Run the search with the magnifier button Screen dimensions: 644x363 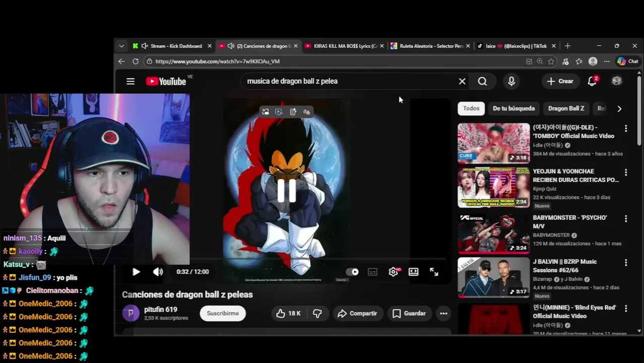[x=482, y=81]
